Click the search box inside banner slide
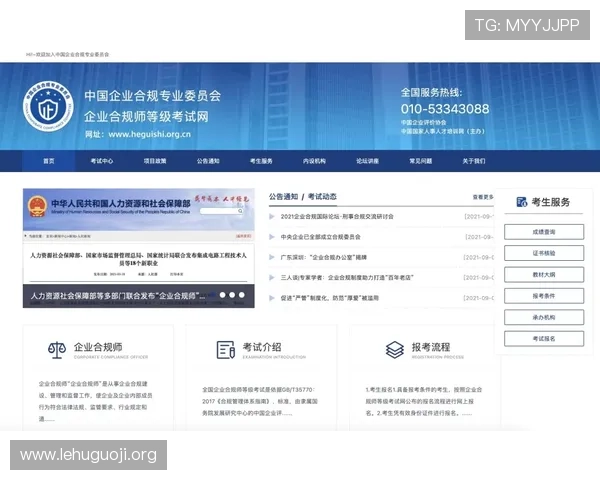This screenshot has height=480, width=600. [x=222, y=211]
